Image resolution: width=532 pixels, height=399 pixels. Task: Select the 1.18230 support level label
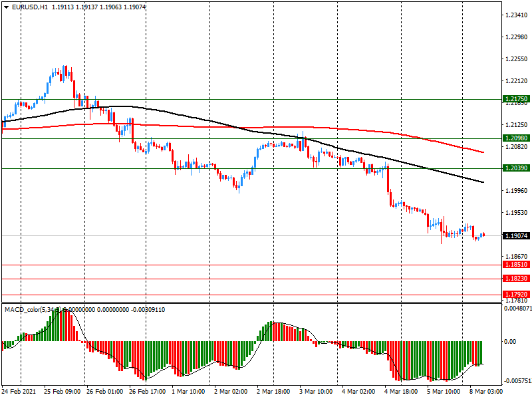pyautogui.click(x=516, y=279)
